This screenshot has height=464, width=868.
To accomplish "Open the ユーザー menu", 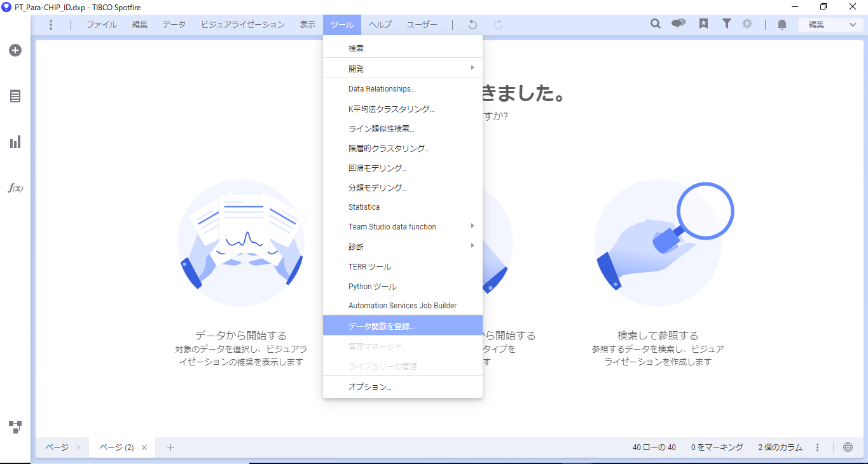I will pyautogui.click(x=422, y=25).
